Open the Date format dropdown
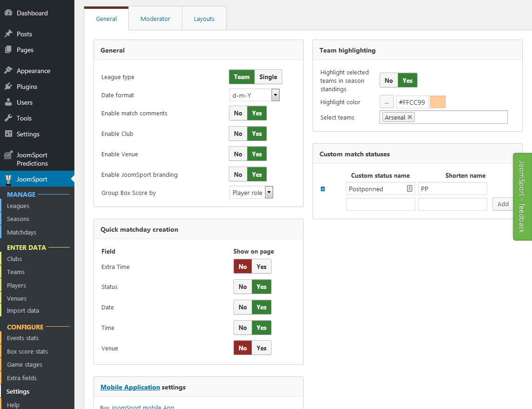This screenshot has height=409, width=532. pos(254,95)
